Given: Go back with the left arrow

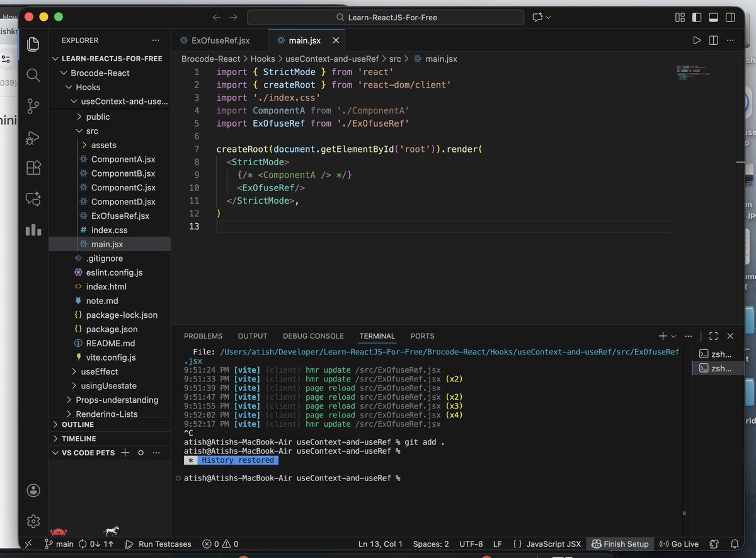Looking at the screenshot, I should [x=217, y=18].
